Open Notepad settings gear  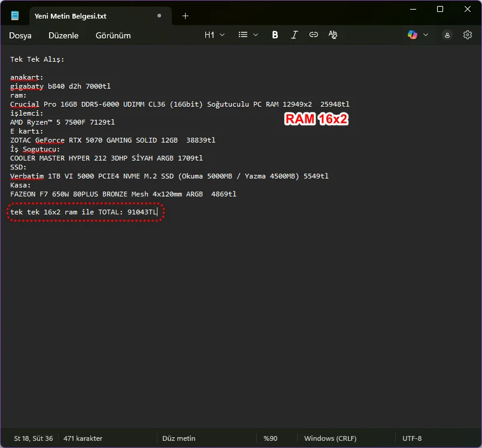coord(468,35)
